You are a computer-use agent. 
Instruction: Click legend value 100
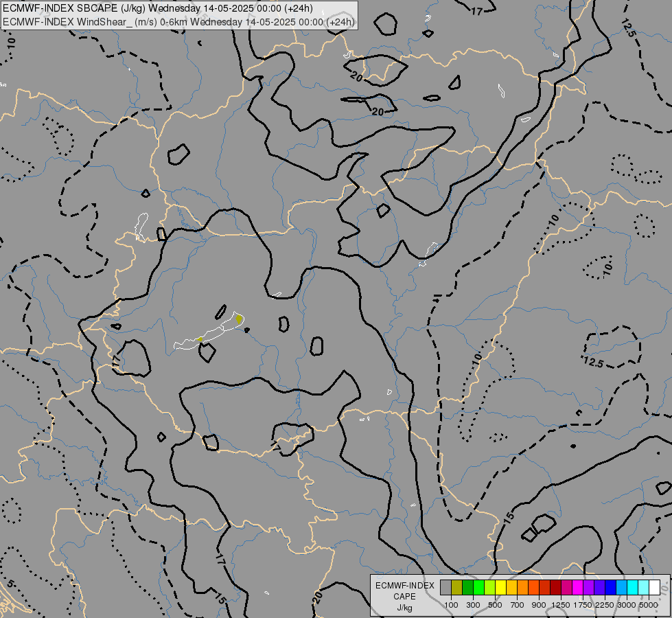(x=451, y=605)
